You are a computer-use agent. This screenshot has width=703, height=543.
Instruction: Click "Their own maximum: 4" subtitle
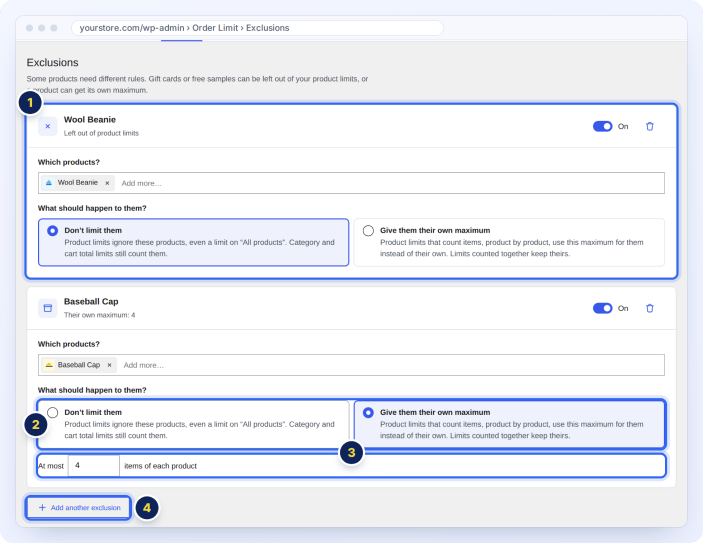(x=99, y=315)
